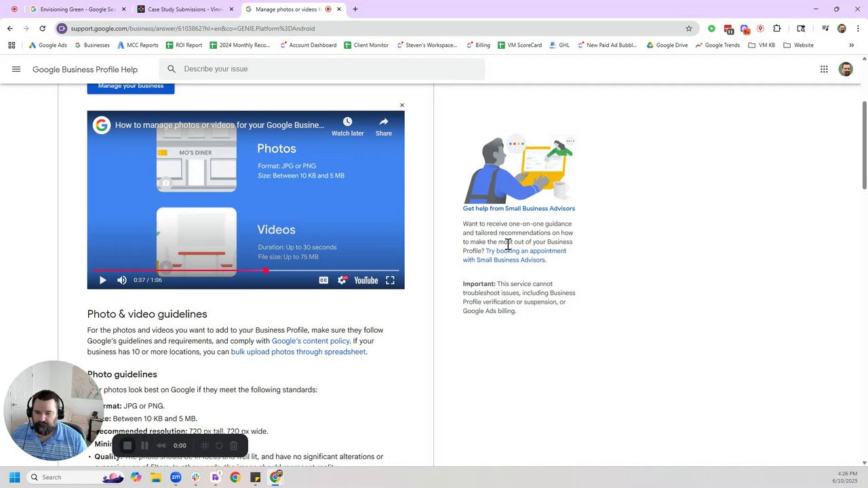The image size is (868, 488).
Task: Click the green play extension icon
Action: (x=711, y=28)
